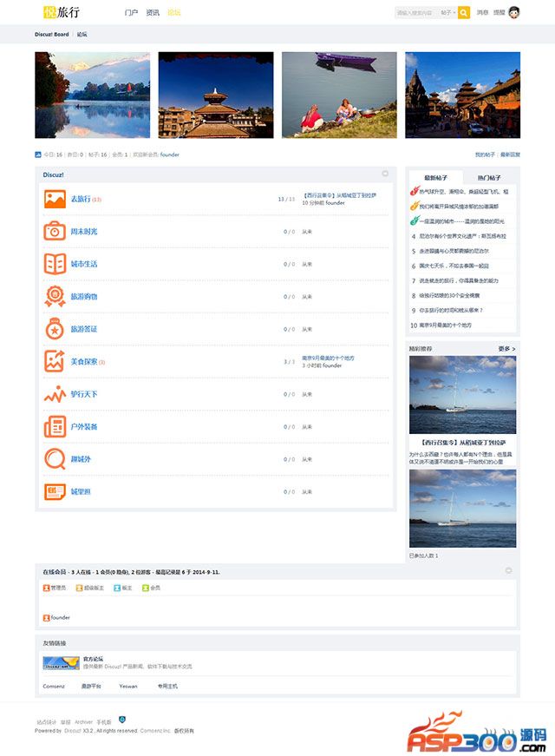Switch to the 热门帖子 tab
The height and width of the screenshot is (756, 555).
(x=489, y=177)
